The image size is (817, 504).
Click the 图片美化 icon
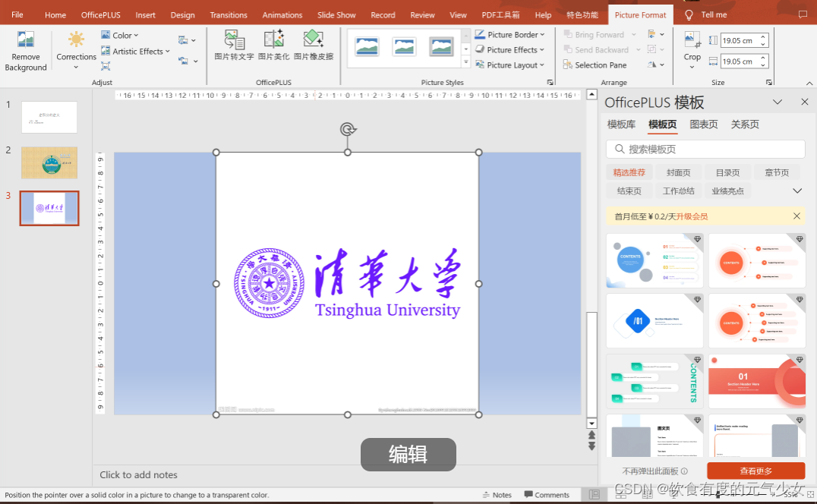[x=273, y=39]
